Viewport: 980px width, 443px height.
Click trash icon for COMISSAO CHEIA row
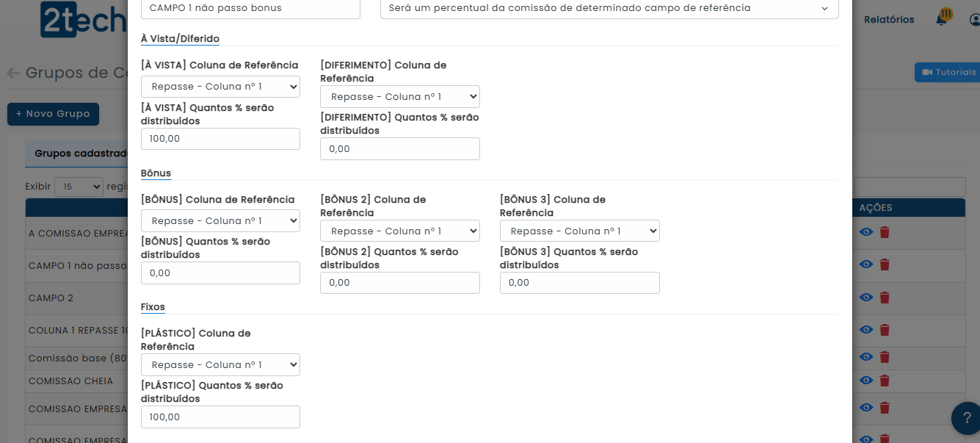(885, 381)
